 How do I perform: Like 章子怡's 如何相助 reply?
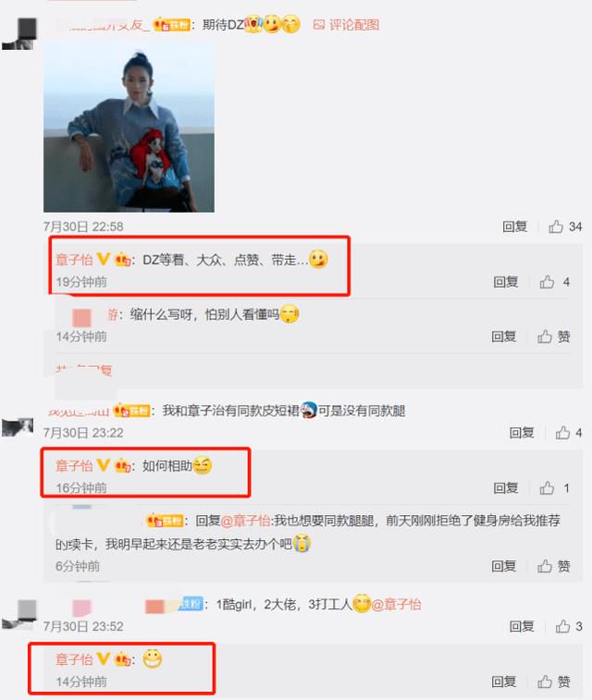[554, 488]
